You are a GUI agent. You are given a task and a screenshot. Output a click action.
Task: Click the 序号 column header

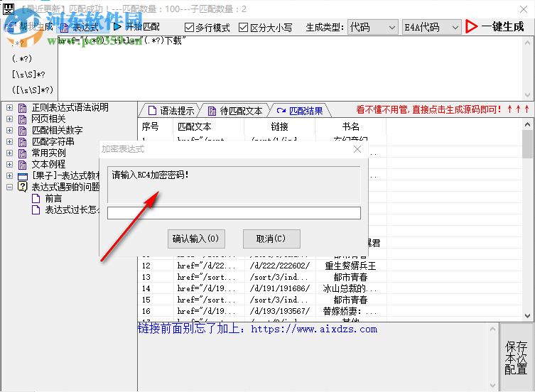[156, 127]
